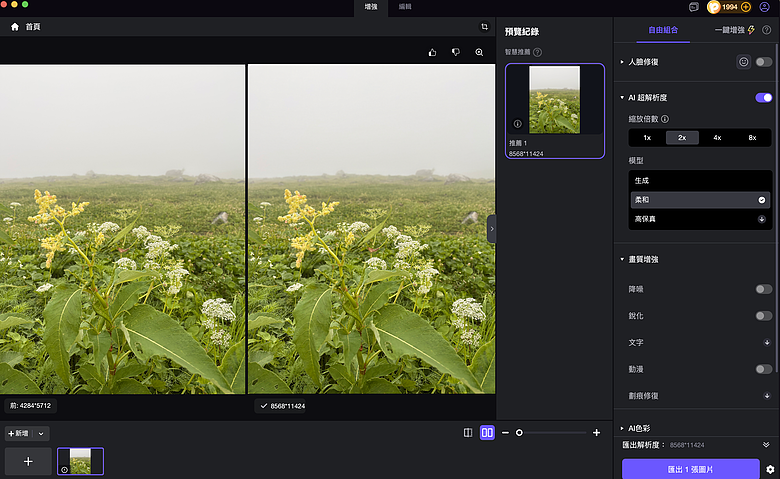Collapse the 畫質增強 section
This screenshot has width=780, height=479.
pos(622,259)
